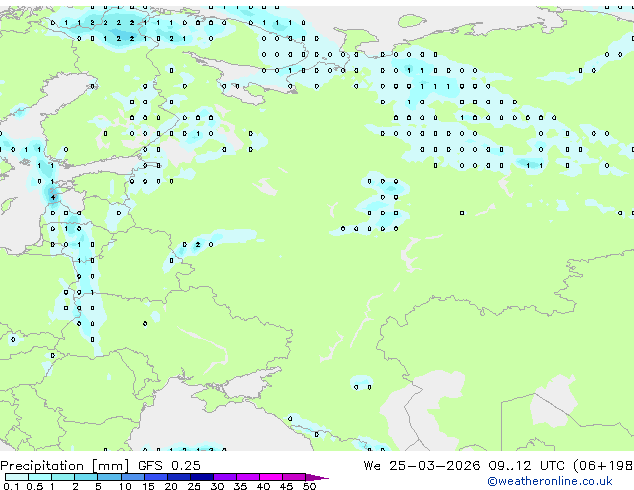The width and height of the screenshot is (634, 490).
Task: Open the weatheronline.co.uk copyright link
Action: (x=549, y=481)
